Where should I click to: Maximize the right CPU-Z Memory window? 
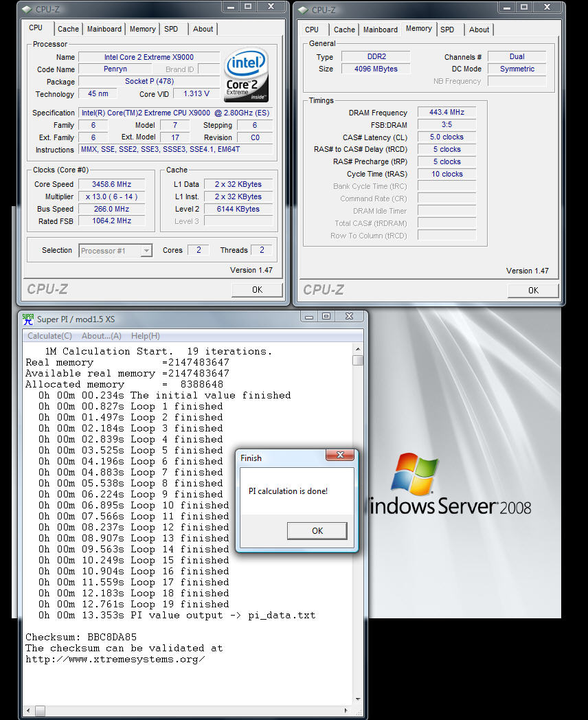(x=523, y=8)
